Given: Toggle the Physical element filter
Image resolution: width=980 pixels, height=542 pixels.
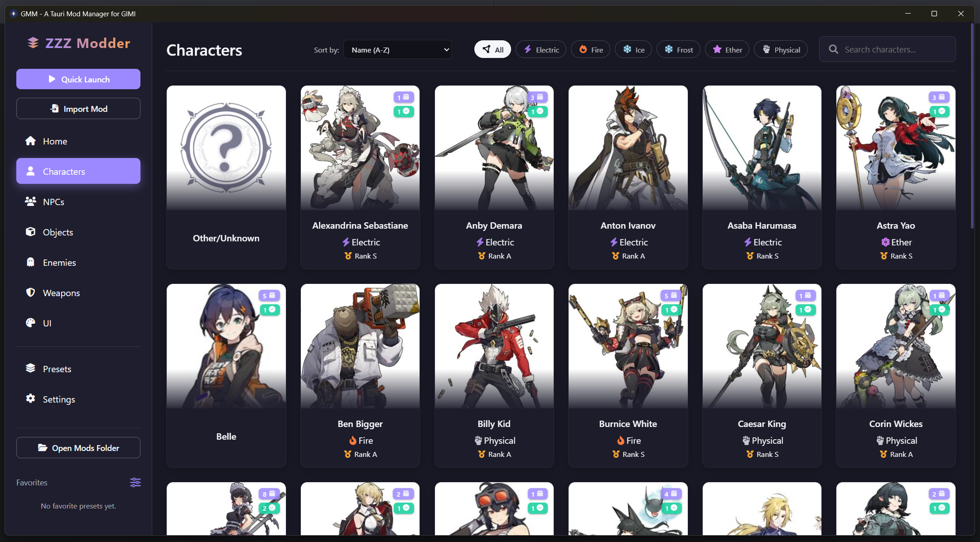Looking at the screenshot, I should click(x=780, y=49).
